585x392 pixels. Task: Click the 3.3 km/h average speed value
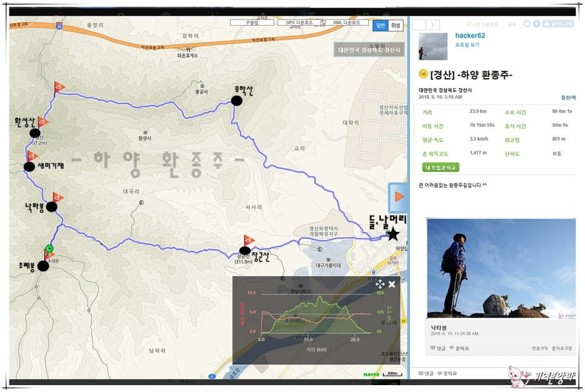click(479, 139)
